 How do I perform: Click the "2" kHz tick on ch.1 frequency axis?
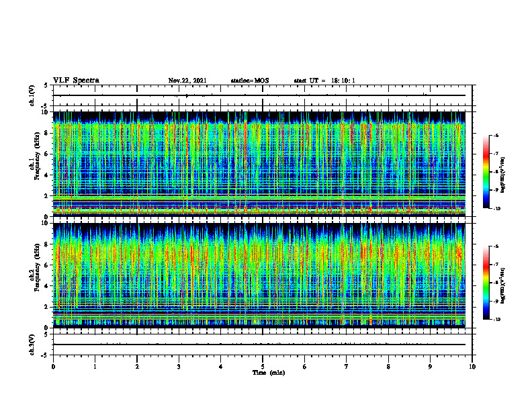[x=46, y=196]
